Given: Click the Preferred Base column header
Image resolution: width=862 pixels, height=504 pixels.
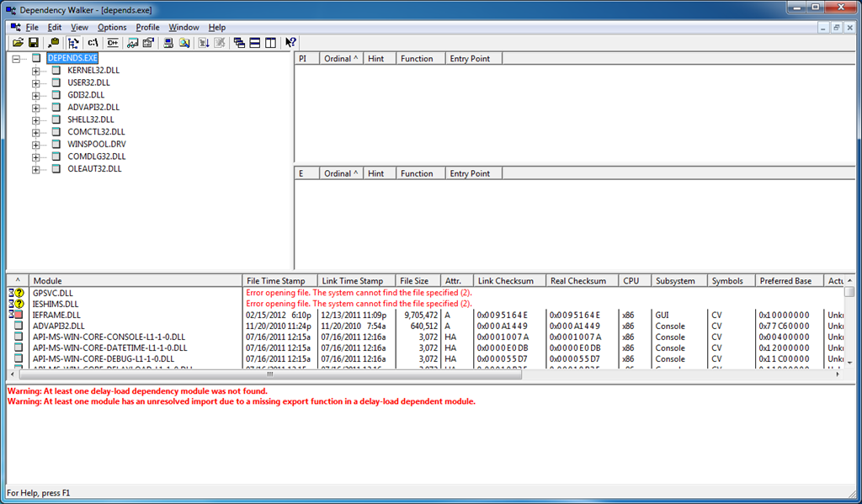Looking at the screenshot, I should point(790,281).
